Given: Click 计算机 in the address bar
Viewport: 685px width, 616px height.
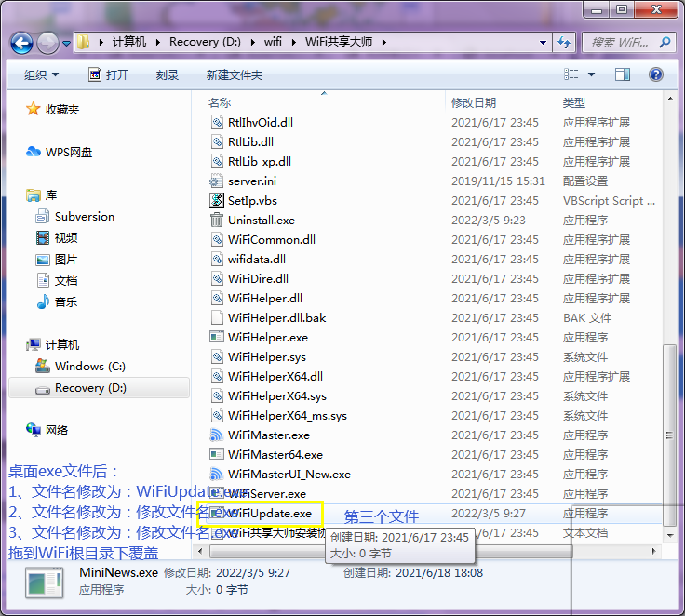Looking at the screenshot, I should pos(129,42).
